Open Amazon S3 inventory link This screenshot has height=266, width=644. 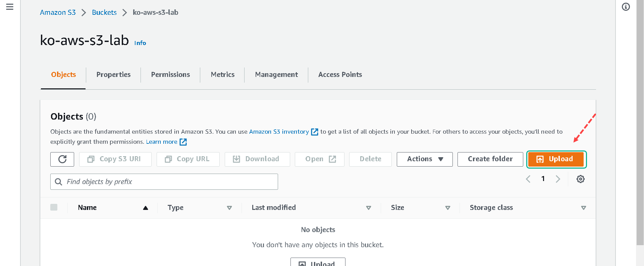pyautogui.click(x=279, y=132)
